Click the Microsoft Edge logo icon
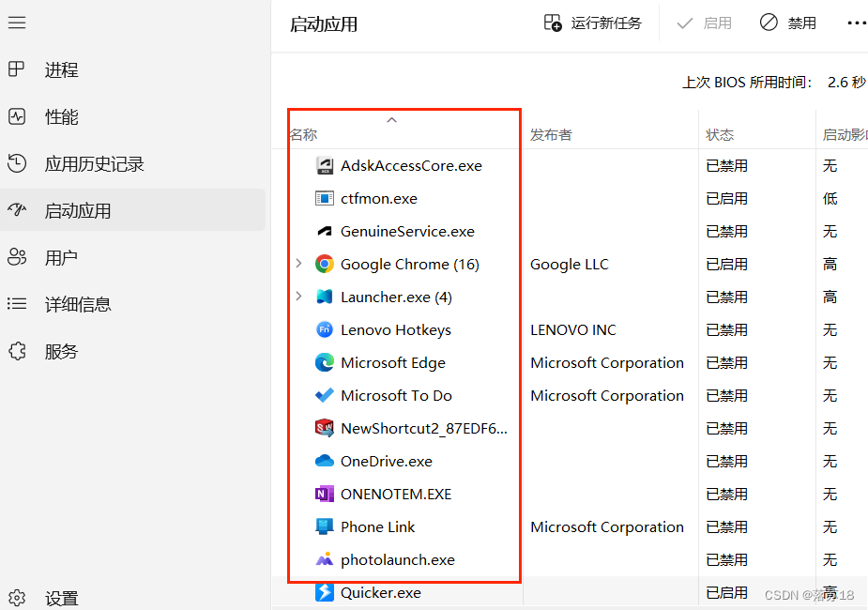 (x=325, y=362)
